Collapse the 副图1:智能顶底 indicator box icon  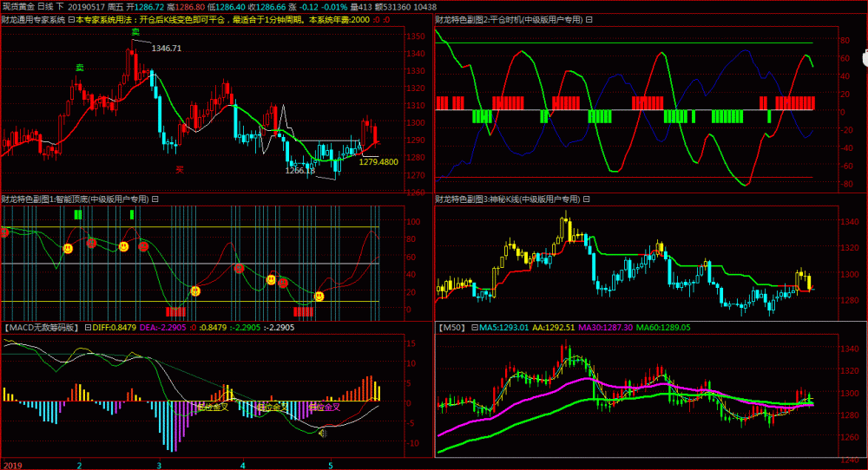(x=155, y=199)
